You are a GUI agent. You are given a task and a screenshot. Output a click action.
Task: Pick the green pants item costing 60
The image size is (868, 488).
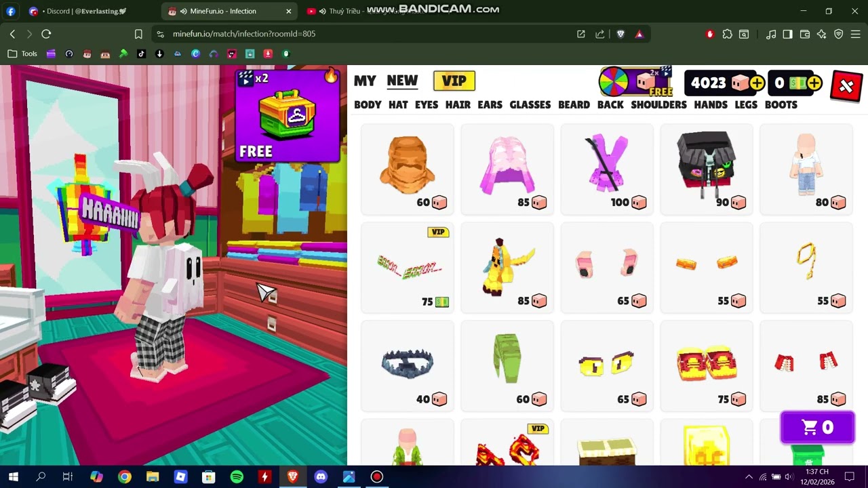pyautogui.click(x=507, y=366)
